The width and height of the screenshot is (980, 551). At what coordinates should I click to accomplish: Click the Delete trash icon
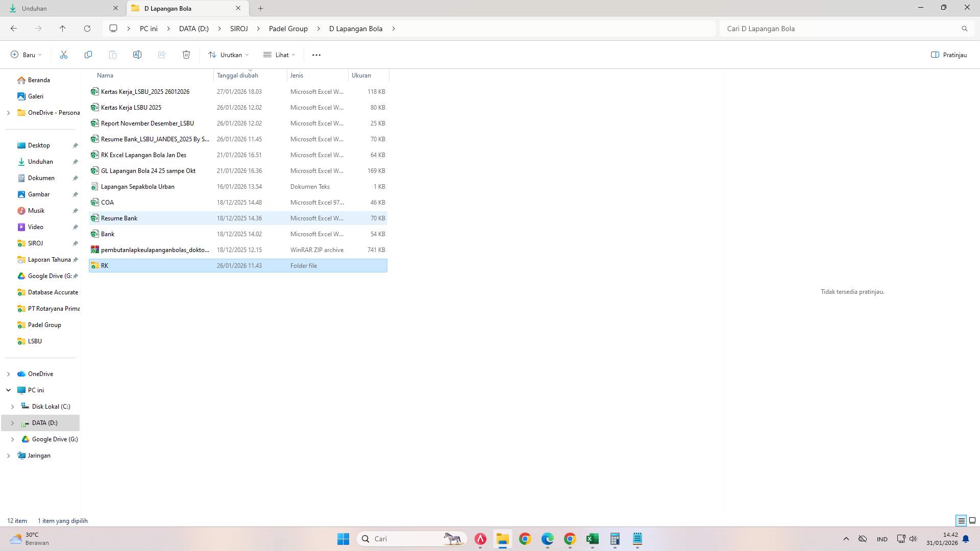pos(186,55)
